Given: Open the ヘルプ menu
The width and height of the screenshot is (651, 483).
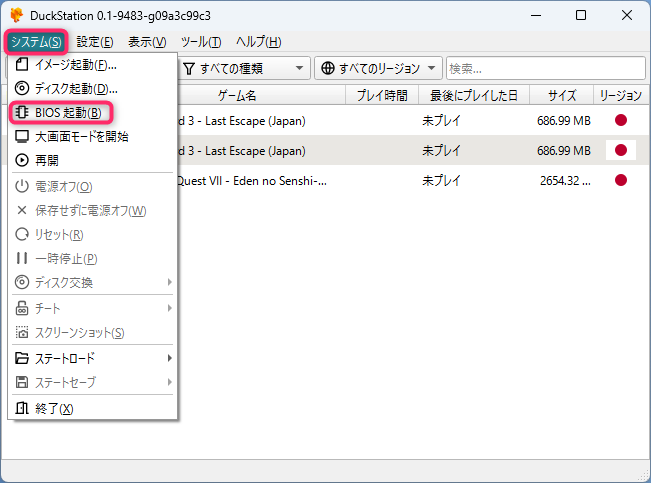Looking at the screenshot, I should (258, 42).
